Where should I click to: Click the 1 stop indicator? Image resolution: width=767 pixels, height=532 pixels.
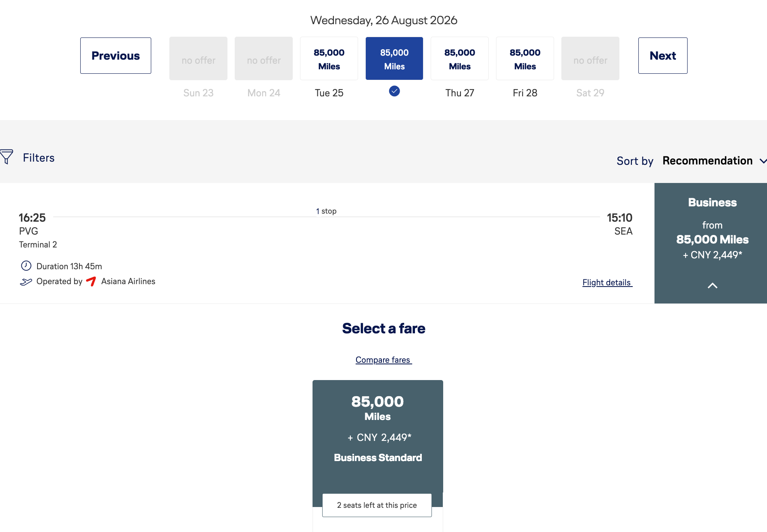tap(326, 211)
